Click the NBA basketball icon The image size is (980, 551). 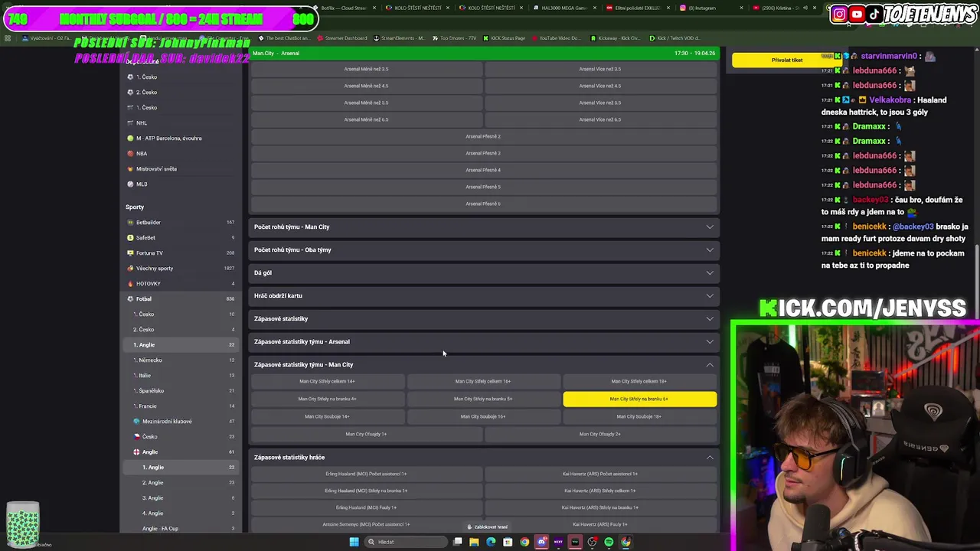[x=130, y=153]
